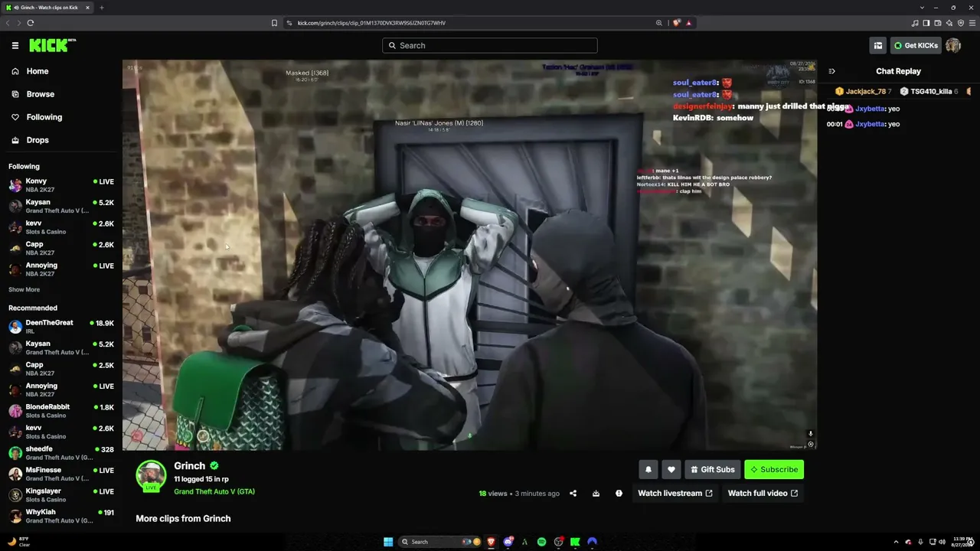980x551 pixels.
Task: Open WhyKlah in Recommended
Action: [61, 516]
